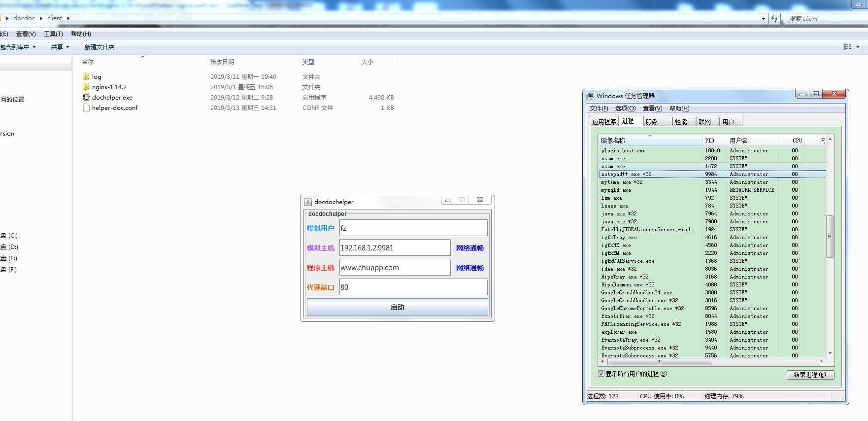Open the log folder icon
Screen dimensions: 868x421
(86, 76)
